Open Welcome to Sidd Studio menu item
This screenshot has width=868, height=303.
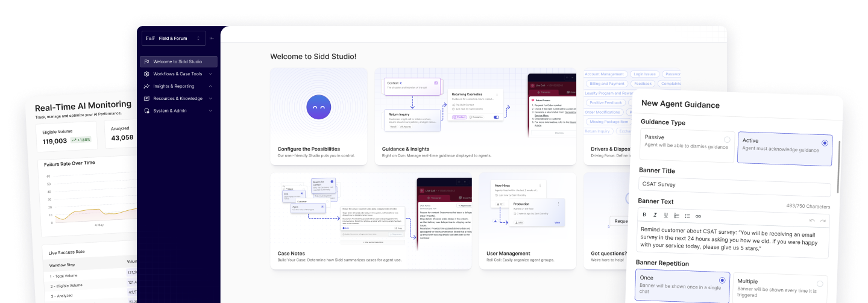178,61
